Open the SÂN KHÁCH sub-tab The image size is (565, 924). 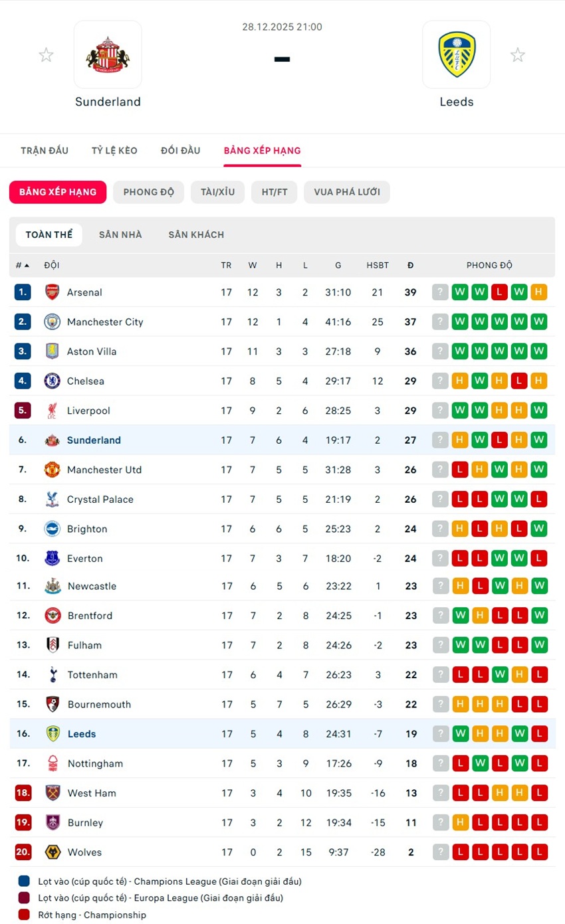point(196,234)
